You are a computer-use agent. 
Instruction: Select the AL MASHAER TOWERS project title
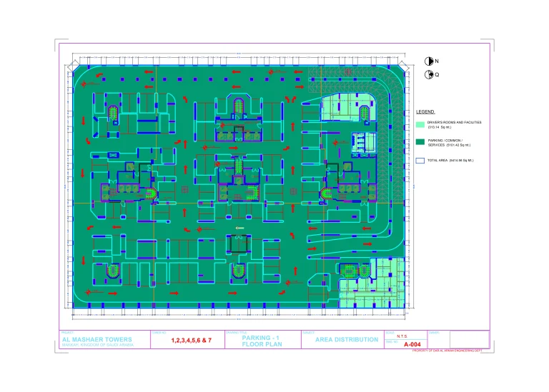[x=92, y=340]
